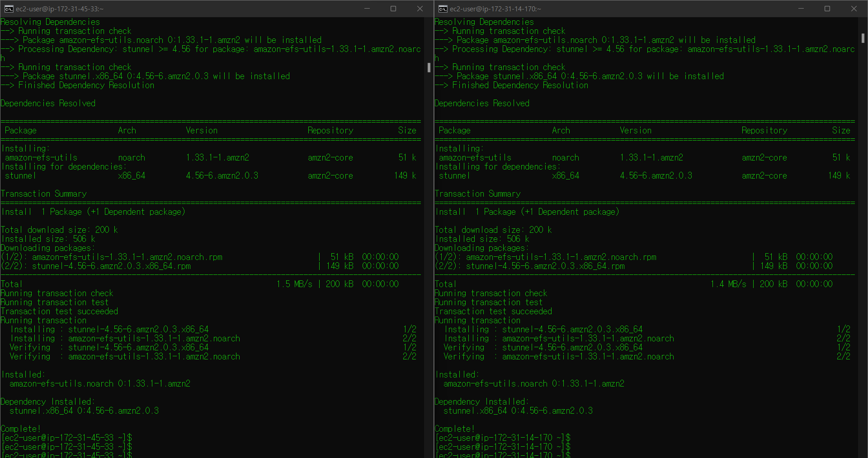Click '1.5 MB/s' total speed in left terminal
The width and height of the screenshot is (868, 458).
(294, 284)
